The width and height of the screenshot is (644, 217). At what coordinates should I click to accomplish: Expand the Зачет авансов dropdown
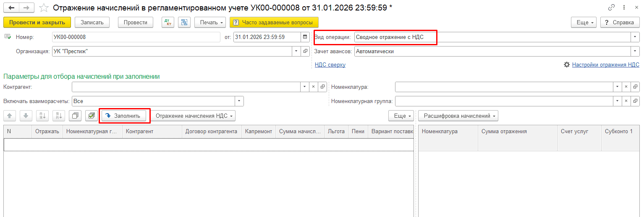[634, 51]
